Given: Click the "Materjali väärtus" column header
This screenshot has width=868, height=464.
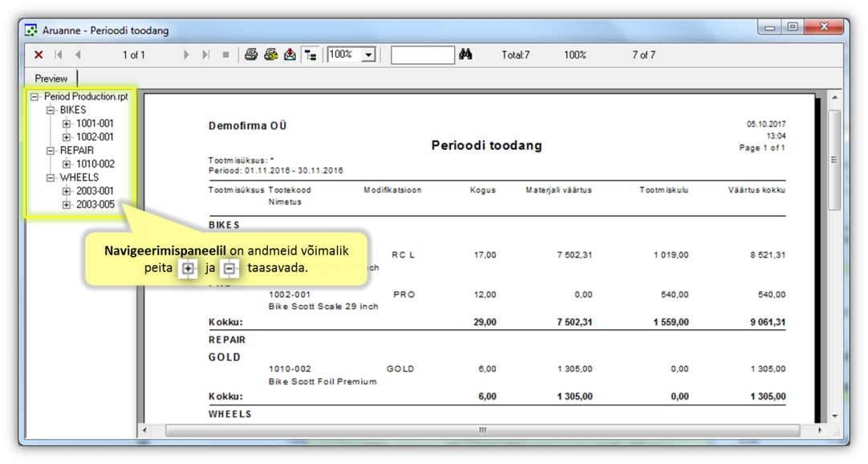Looking at the screenshot, I should point(558,190).
